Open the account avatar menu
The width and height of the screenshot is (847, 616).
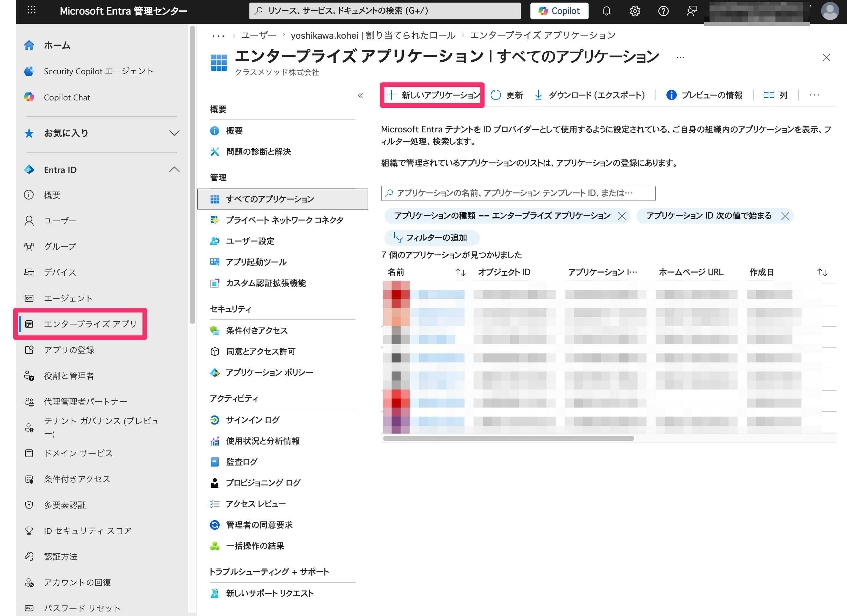tap(830, 11)
